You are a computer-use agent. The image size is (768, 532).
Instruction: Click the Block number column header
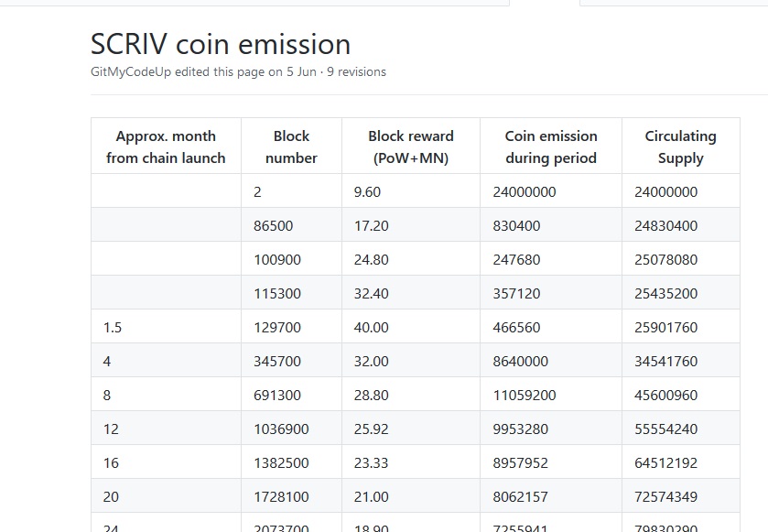(291, 147)
